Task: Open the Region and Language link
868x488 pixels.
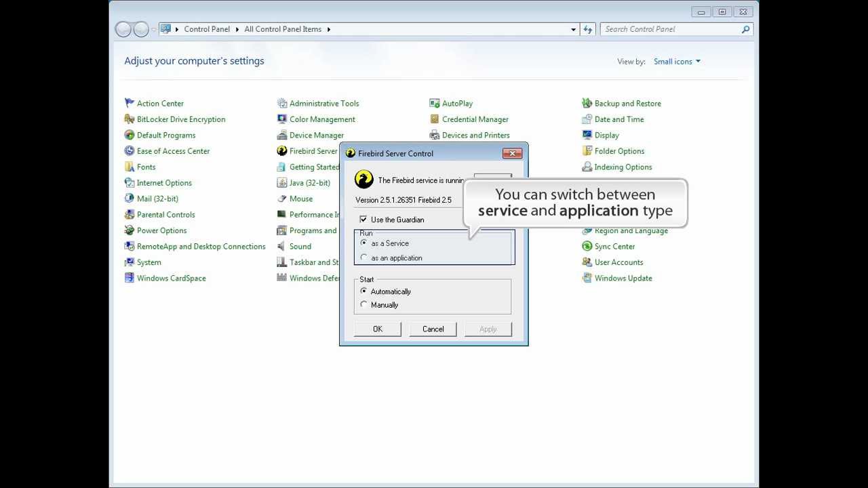Action: pyautogui.click(x=631, y=231)
